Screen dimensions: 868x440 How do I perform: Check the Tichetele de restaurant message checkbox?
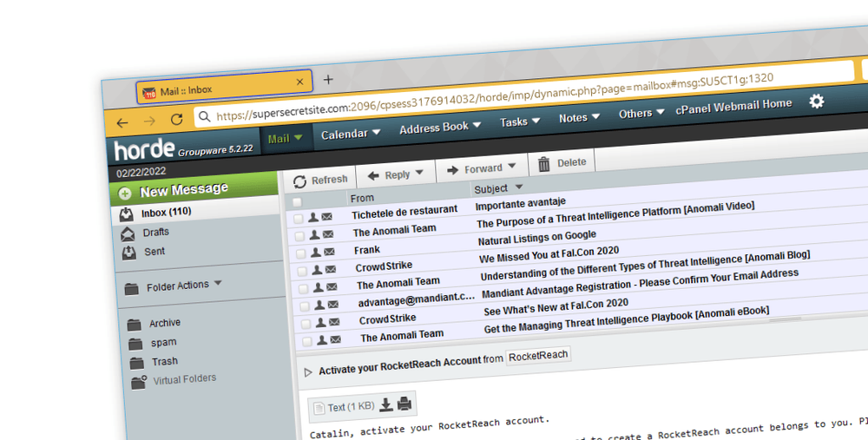(298, 218)
